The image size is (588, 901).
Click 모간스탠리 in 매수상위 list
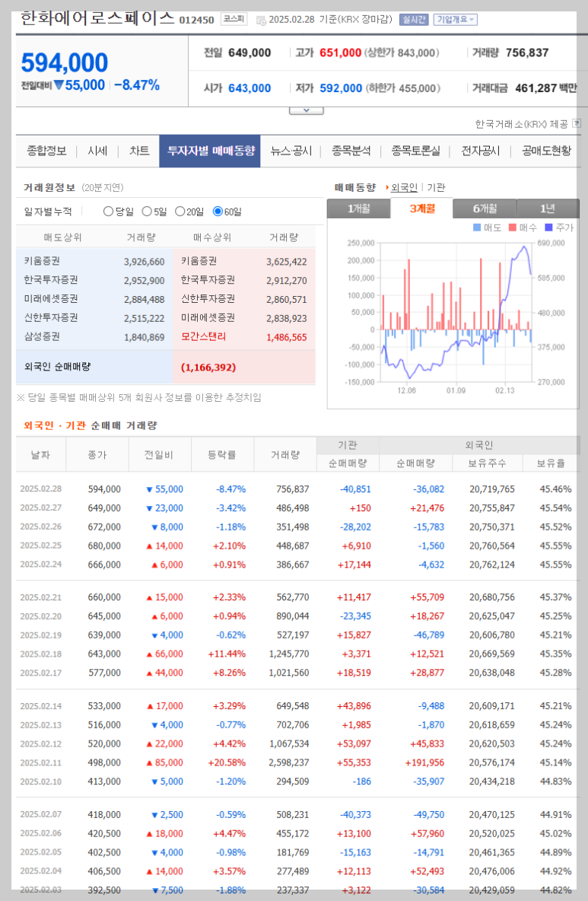pos(203,336)
